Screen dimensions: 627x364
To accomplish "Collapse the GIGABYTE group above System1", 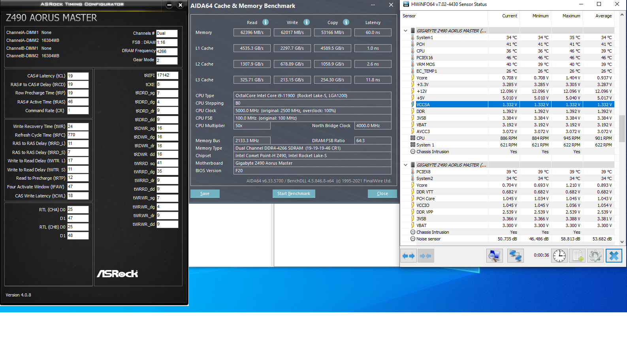I will [x=405, y=31].
